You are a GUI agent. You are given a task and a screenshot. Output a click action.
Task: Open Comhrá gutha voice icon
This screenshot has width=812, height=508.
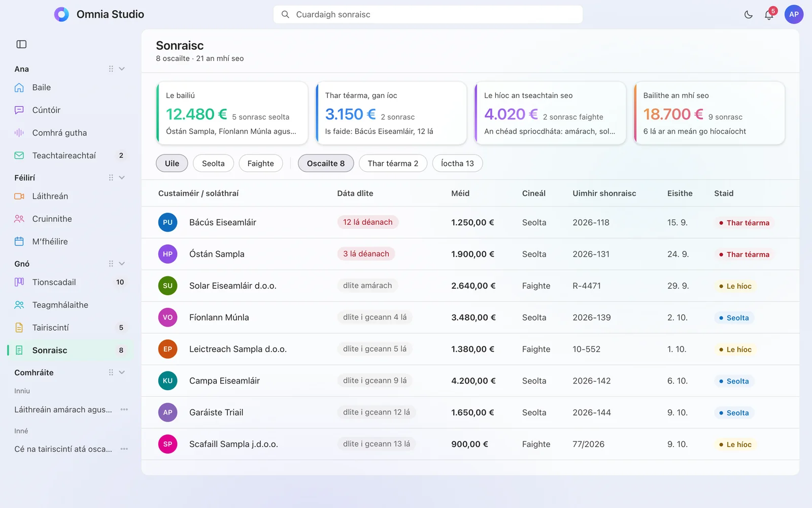(x=19, y=133)
